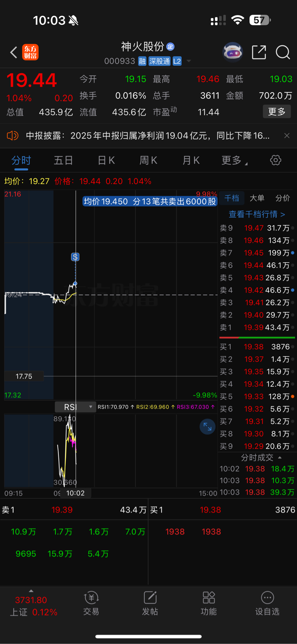Show more quote details with 更多
The image size is (297, 644).
[277, 112]
